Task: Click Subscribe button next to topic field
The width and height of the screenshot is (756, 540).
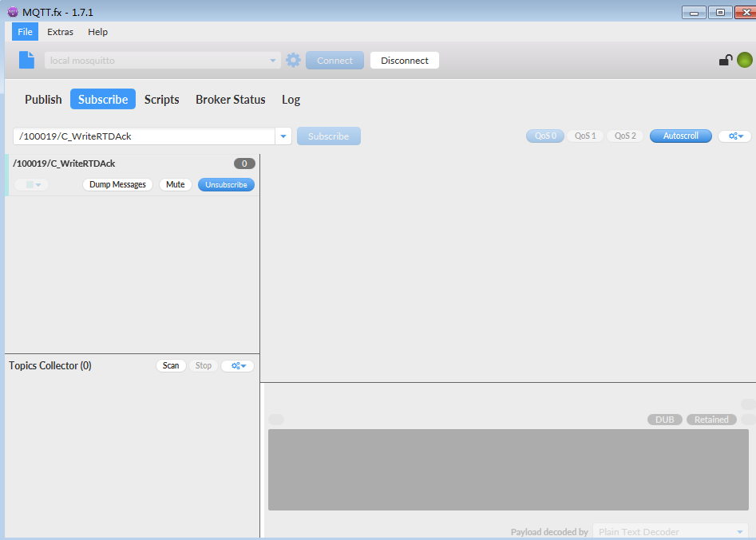Action: pos(328,136)
